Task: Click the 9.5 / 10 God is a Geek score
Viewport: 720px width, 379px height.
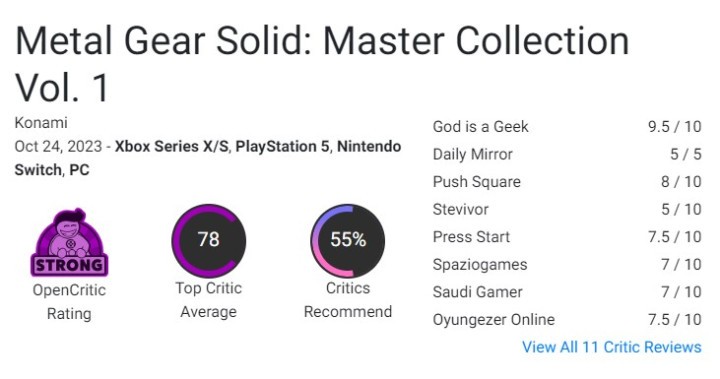Action: [675, 126]
